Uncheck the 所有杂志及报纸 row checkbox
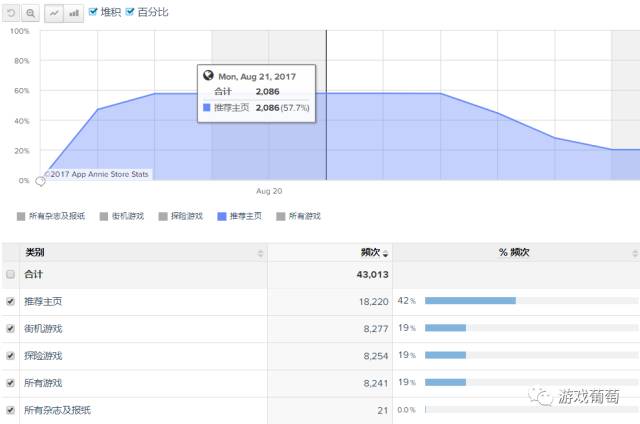 point(11,410)
